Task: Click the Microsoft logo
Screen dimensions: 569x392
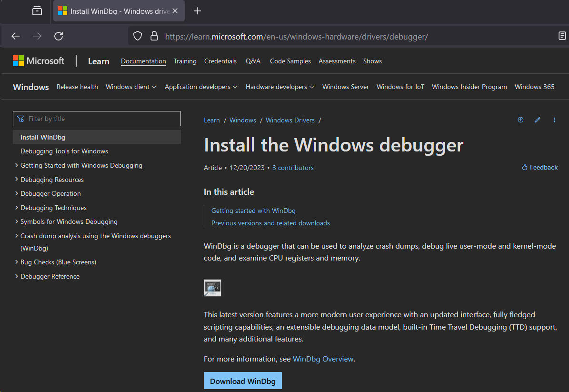Action: pyautogui.click(x=39, y=60)
